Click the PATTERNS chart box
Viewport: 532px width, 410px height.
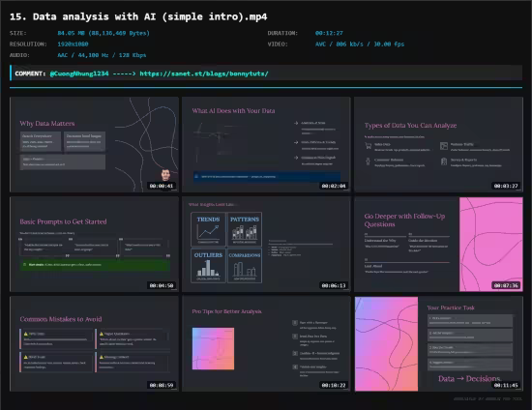(245, 229)
